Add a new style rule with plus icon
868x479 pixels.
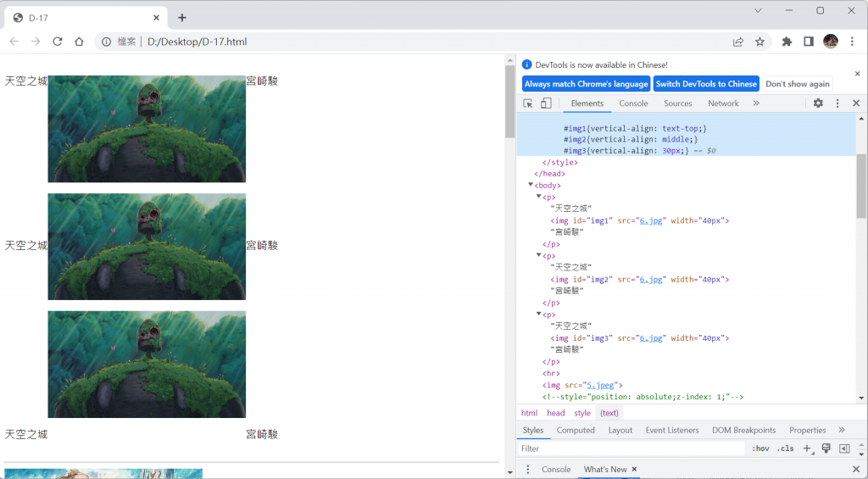pos(807,448)
